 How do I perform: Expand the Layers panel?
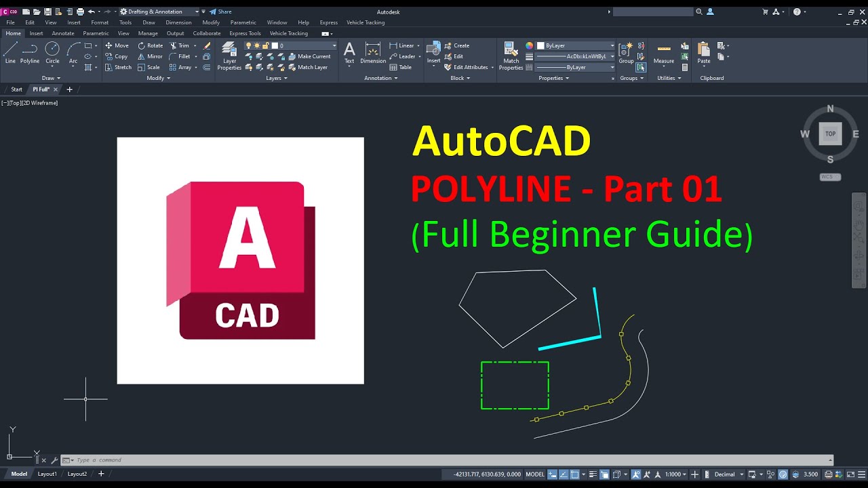tap(277, 78)
